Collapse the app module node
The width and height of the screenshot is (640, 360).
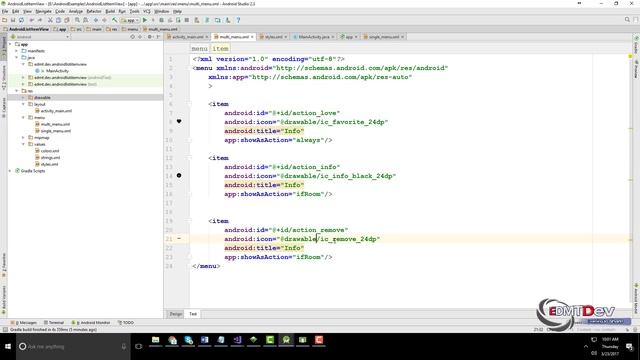(10, 44)
